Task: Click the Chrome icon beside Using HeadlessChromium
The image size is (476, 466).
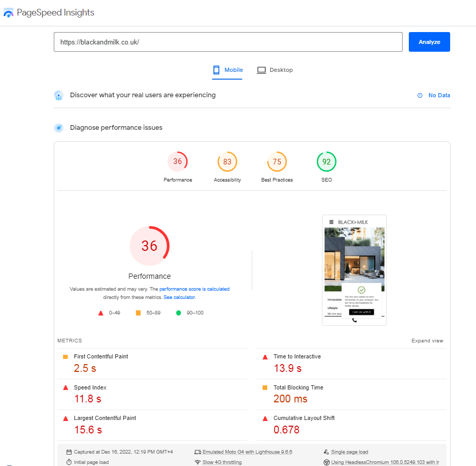Action: (326, 462)
